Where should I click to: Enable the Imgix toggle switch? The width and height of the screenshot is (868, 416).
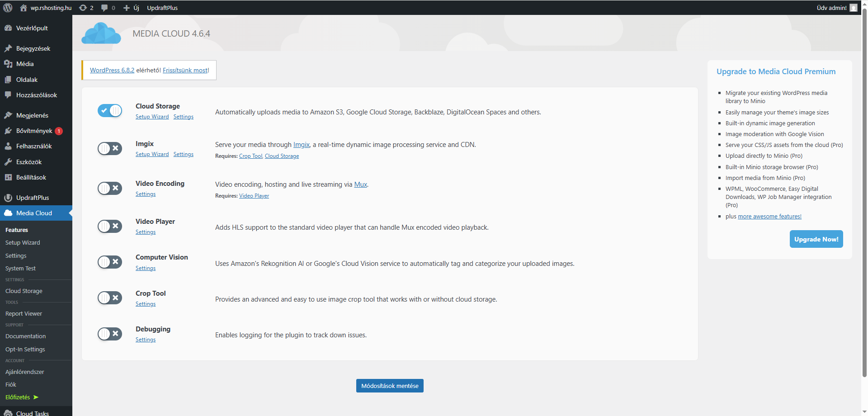[110, 148]
